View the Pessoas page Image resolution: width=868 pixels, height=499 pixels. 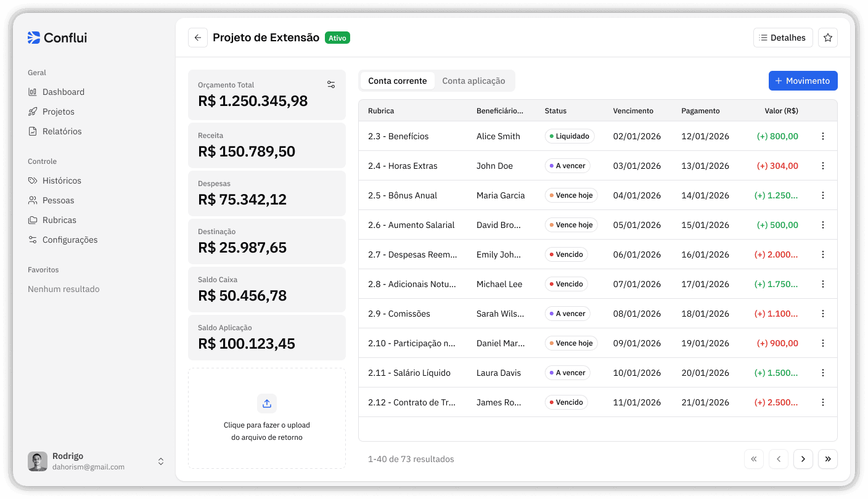(57, 200)
